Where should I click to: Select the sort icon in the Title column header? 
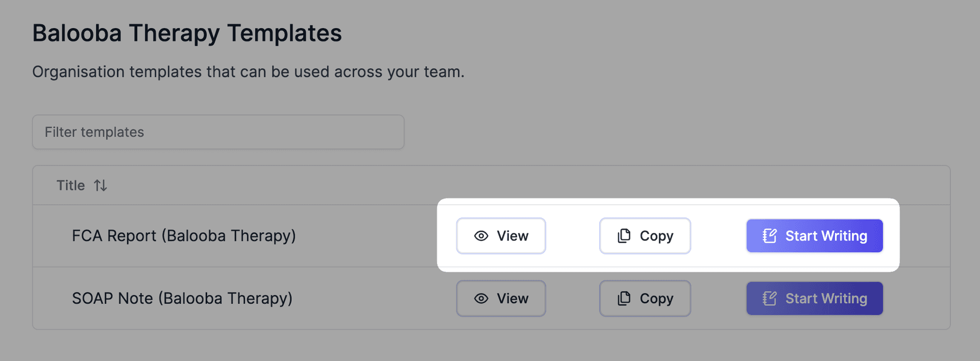100,185
